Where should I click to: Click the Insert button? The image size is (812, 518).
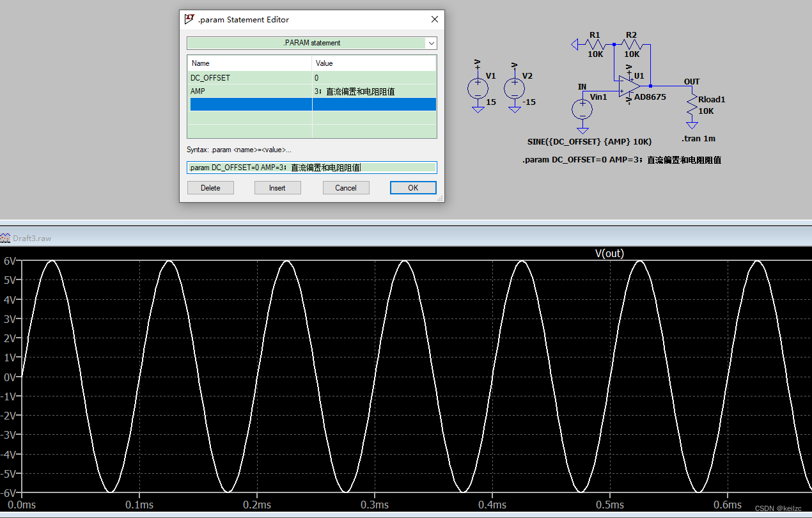(277, 187)
